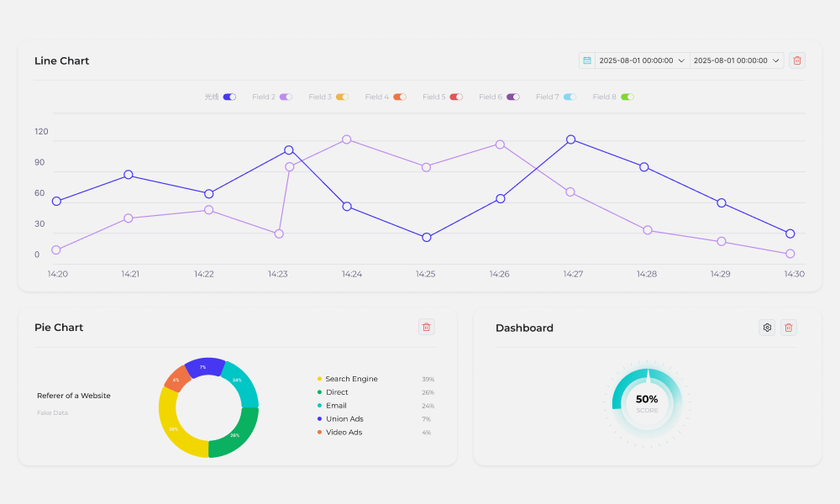Viewport: 840px width, 504px height.
Task: Remove the Dashboard panel with trash icon
Action: 788,328
